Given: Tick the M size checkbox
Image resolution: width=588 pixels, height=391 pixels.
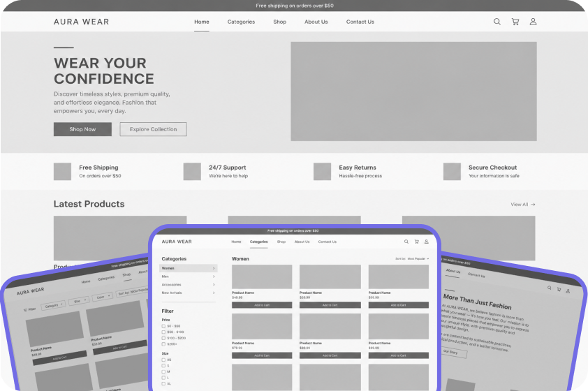Looking at the screenshot, I should (163, 372).
